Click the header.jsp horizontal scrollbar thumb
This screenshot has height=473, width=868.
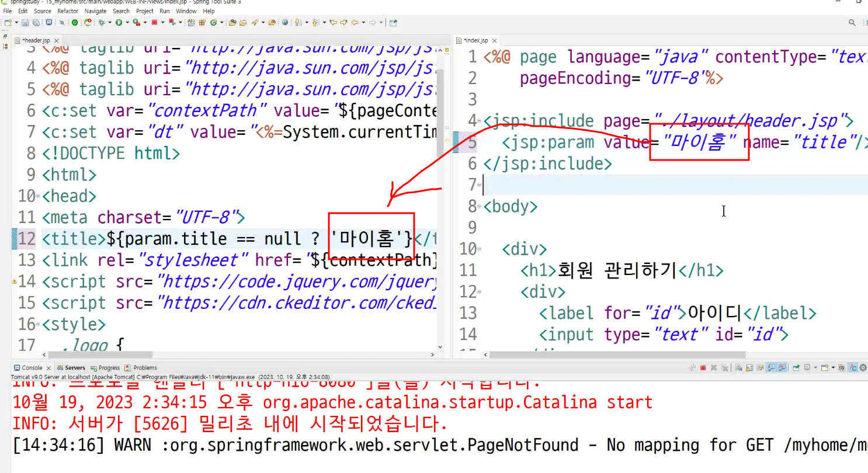click(100, 354)
